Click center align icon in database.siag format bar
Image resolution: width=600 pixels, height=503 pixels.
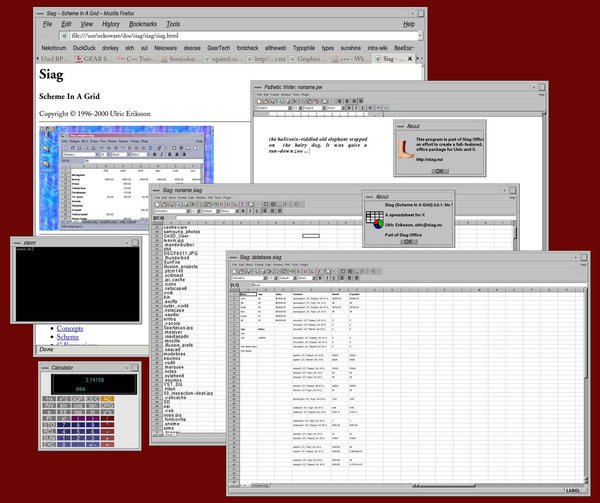point(349,278)
